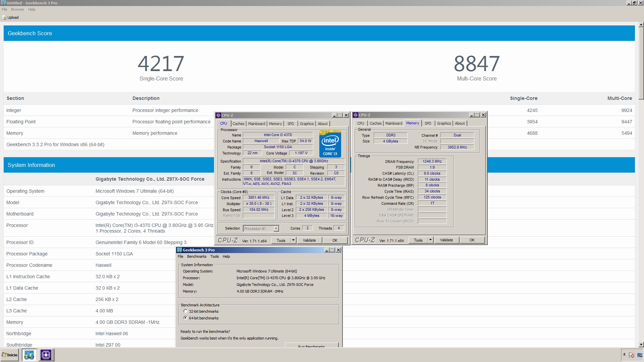
Task: Click the scrollbar up arrow in main window
Action: [641, 24]
